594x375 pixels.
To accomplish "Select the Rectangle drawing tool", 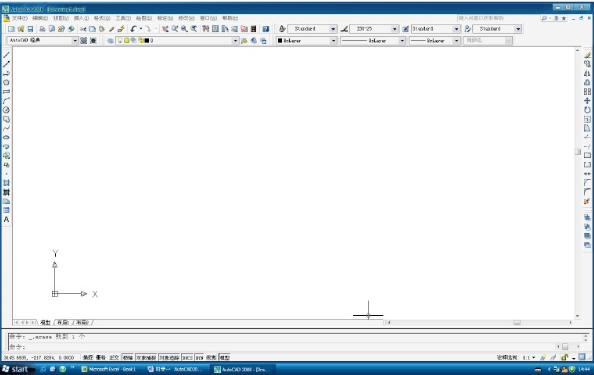I will pyautogui.click(x=6, y=91).
